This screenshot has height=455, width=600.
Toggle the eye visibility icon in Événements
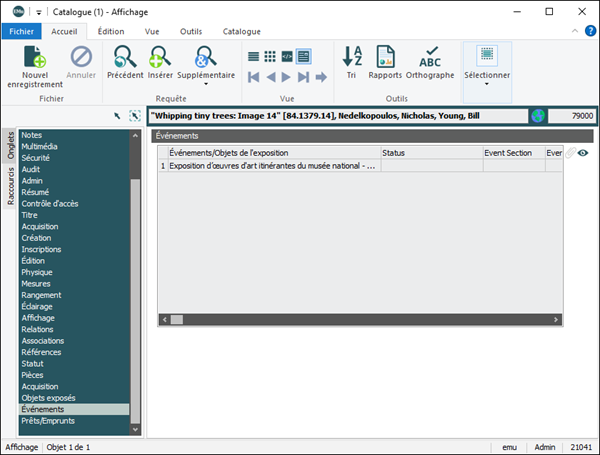(583, 153)
